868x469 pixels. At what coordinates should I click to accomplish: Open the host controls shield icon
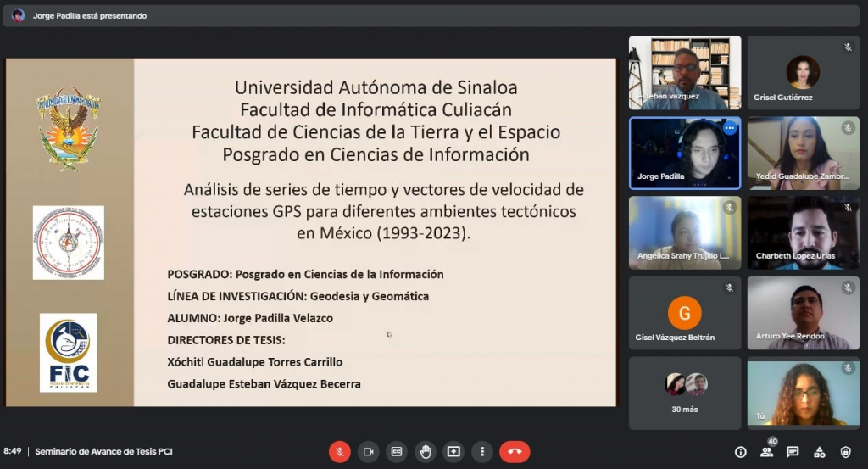(845, 452)
